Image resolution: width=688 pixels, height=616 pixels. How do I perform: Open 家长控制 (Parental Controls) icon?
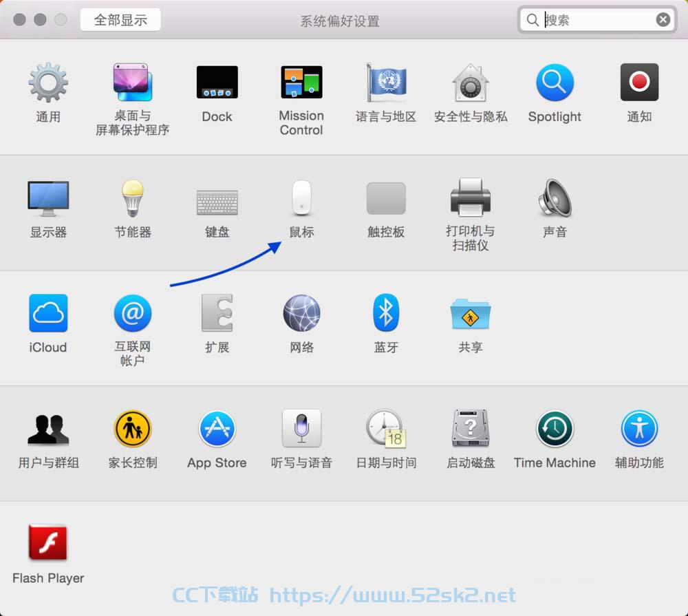(133, 429)
